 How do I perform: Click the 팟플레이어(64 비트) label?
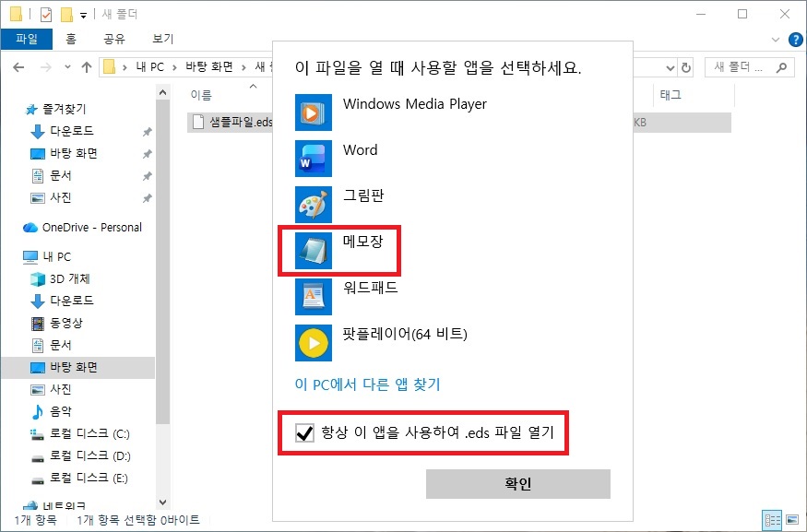405,335
